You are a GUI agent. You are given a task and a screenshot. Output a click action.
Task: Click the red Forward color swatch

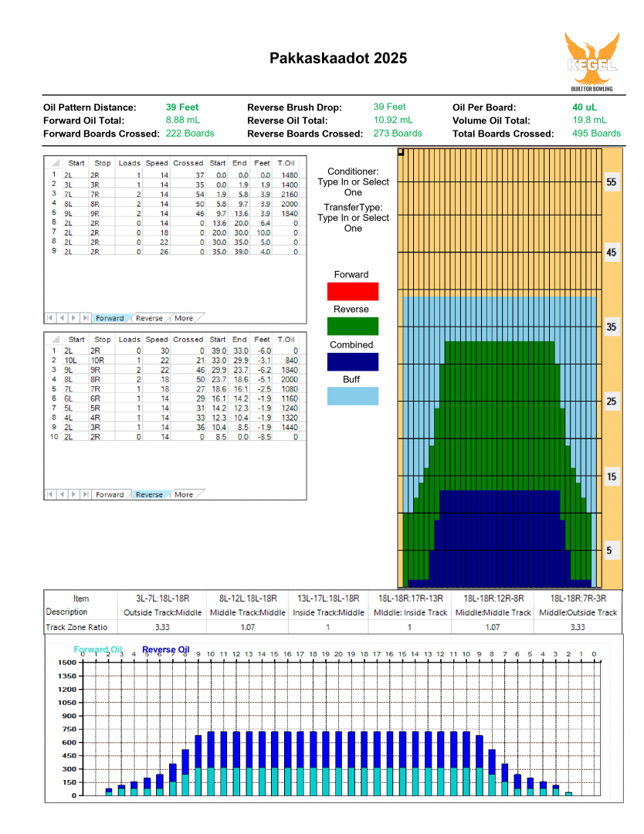click(352, 291)
